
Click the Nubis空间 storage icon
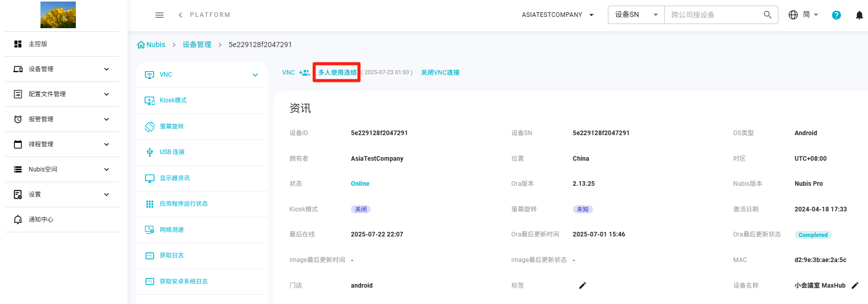click(x=18, y=169)
